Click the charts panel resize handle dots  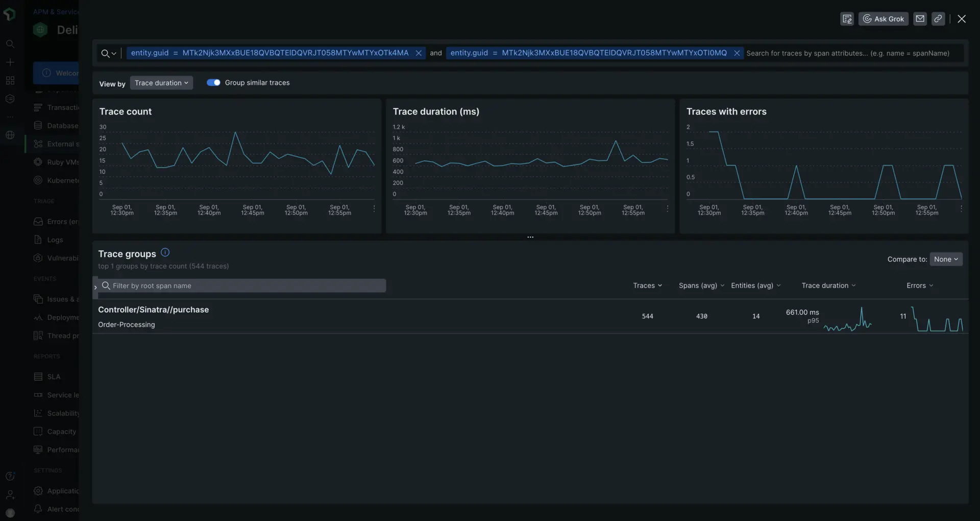530,237
